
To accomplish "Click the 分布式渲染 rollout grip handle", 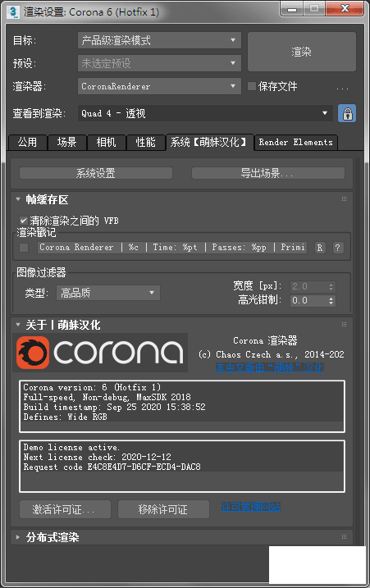I will coord(344,537).
